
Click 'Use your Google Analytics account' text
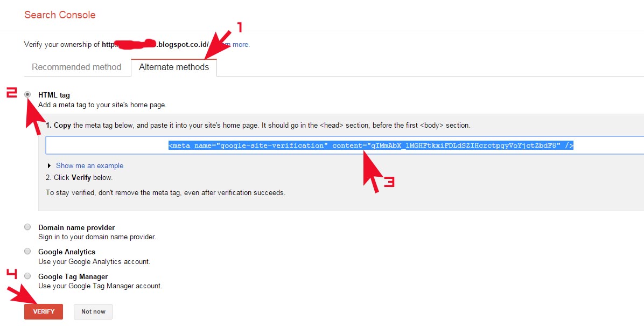coord(94,261)
